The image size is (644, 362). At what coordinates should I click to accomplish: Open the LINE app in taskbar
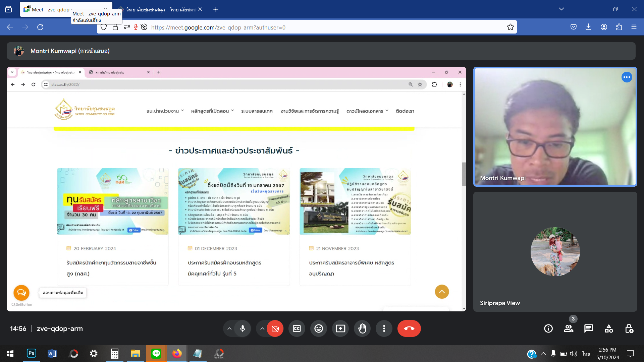pos(156,353)
